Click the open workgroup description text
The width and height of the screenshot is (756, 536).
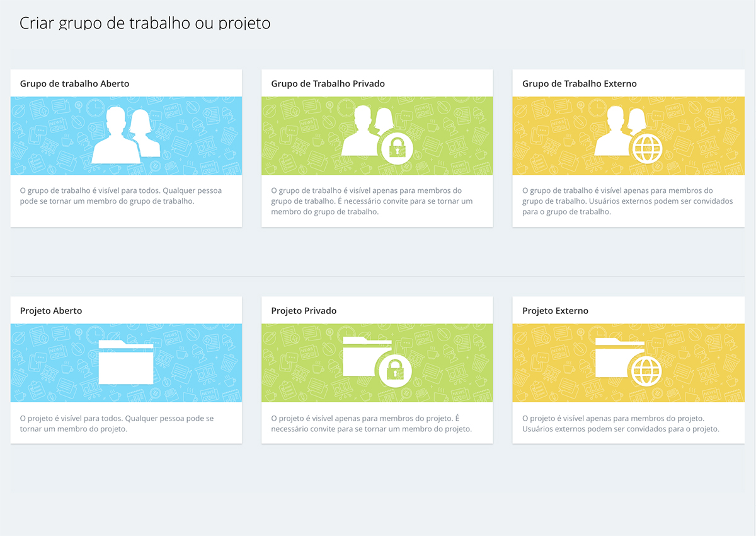pos(121,195)
